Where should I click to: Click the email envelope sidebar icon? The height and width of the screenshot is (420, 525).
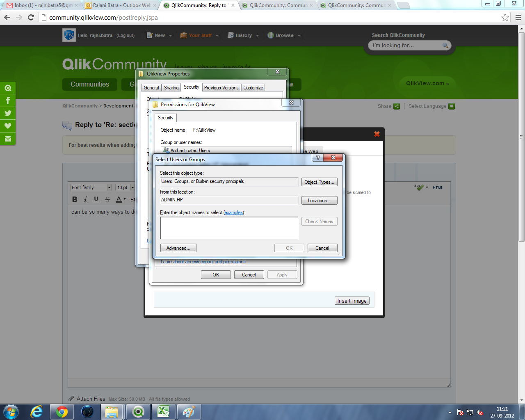[8, 139]
